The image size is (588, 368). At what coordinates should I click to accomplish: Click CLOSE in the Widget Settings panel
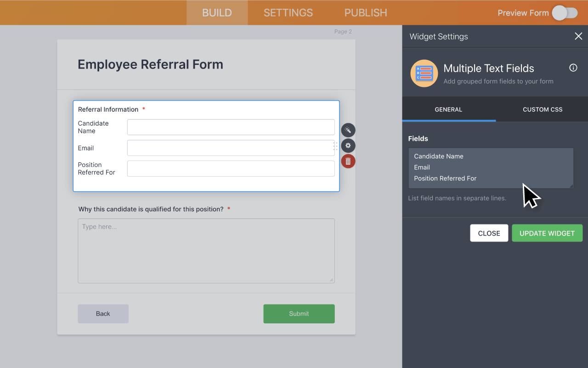[x=489, y=233]
